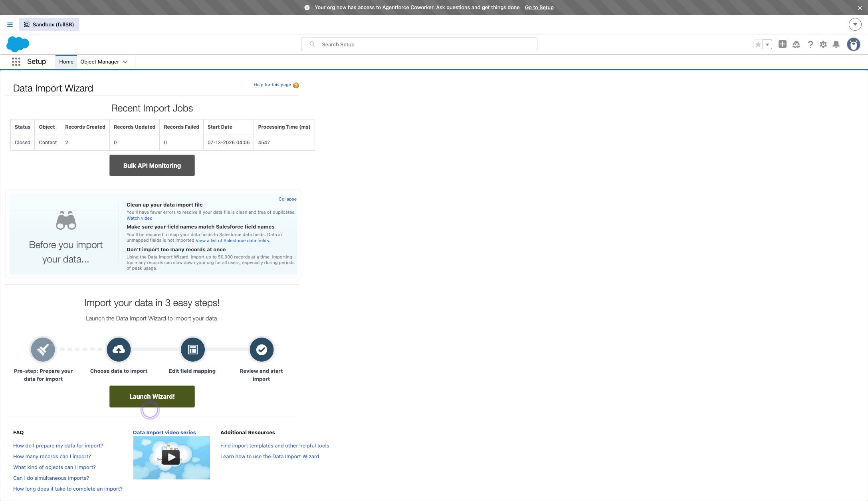The width and height of the screenshot is (868, 501).
Task: Open the App Launcher grid
Action: click(16, 62)
